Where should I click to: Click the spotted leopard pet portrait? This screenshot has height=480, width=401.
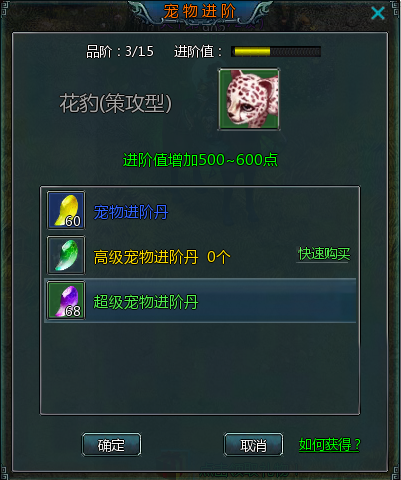pyautogui.click(x=249, y=99)
